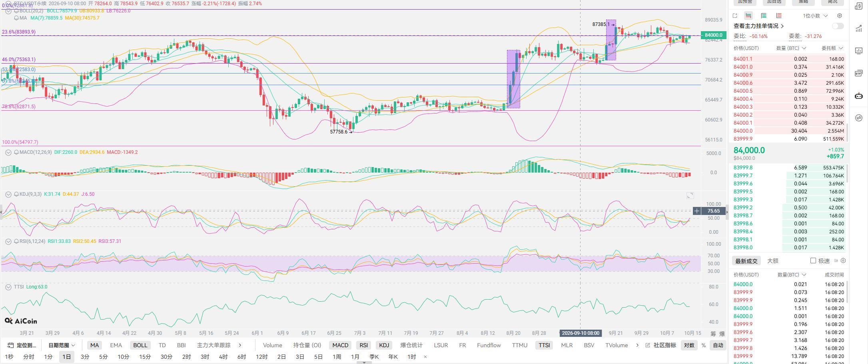This screenshot has height=364, width=868.
Task: Select the 4时 timeframe
Action: click(223, 357)
